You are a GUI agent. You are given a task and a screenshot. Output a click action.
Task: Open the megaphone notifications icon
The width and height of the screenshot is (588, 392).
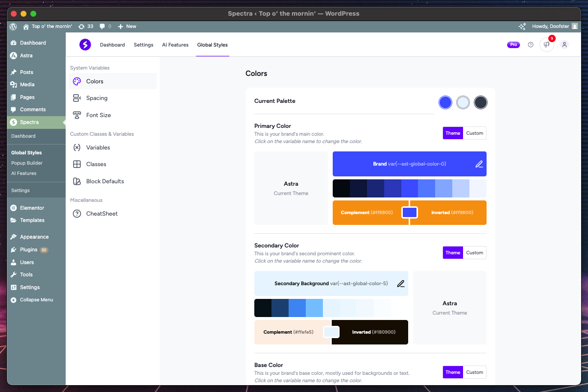(x=547, y=45)
